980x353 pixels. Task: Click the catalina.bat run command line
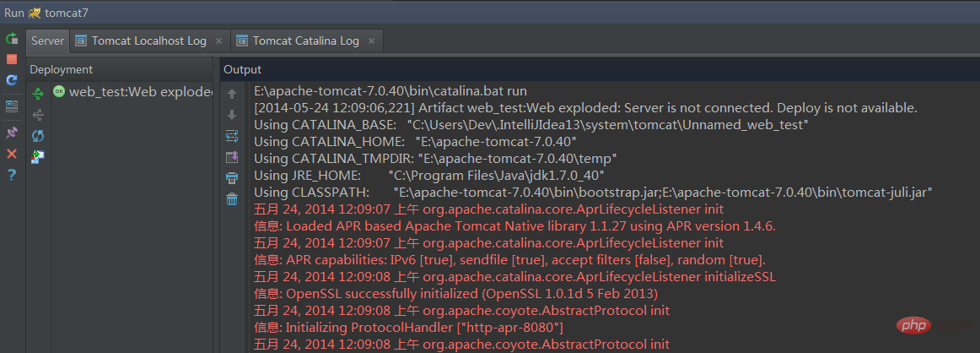(390, 91)
